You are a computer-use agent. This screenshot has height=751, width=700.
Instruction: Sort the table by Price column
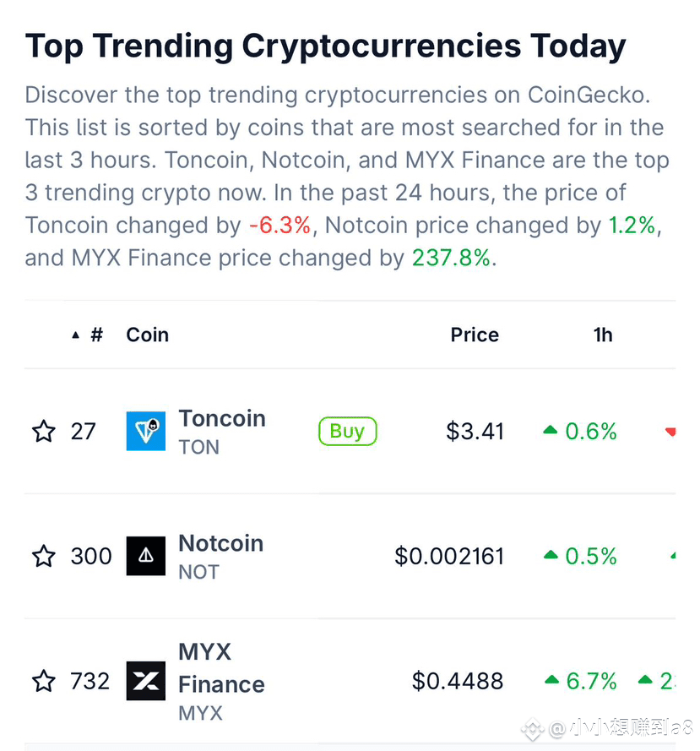pyautogui.click(x=475, y=335)
